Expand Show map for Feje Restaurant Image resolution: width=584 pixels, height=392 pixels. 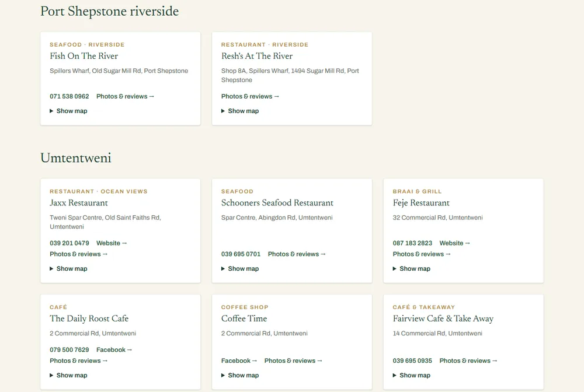(412, 268)
